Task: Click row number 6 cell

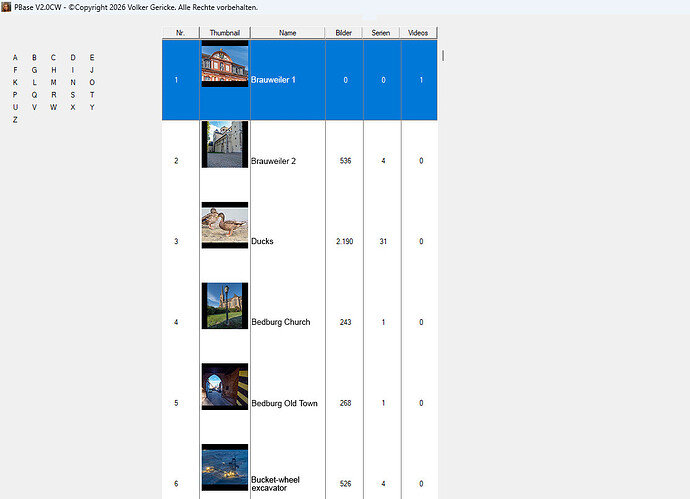Action: pyautogui.click(x=180, y=471)
